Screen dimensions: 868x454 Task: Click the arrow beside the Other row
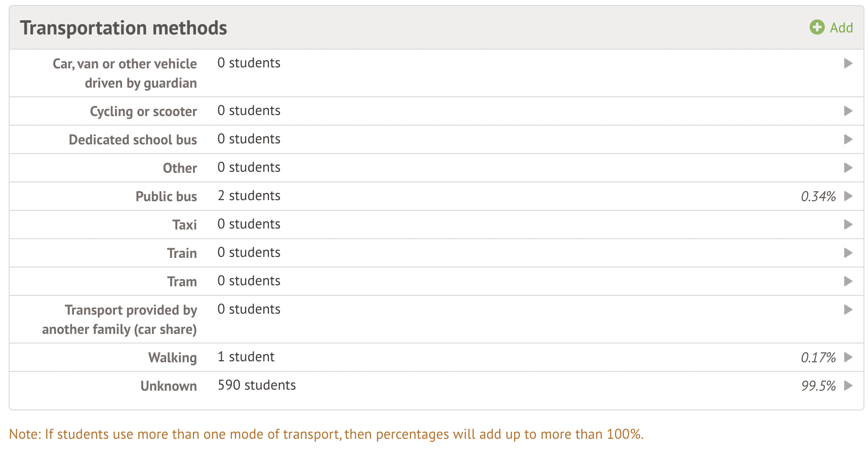tap(848, 168)
